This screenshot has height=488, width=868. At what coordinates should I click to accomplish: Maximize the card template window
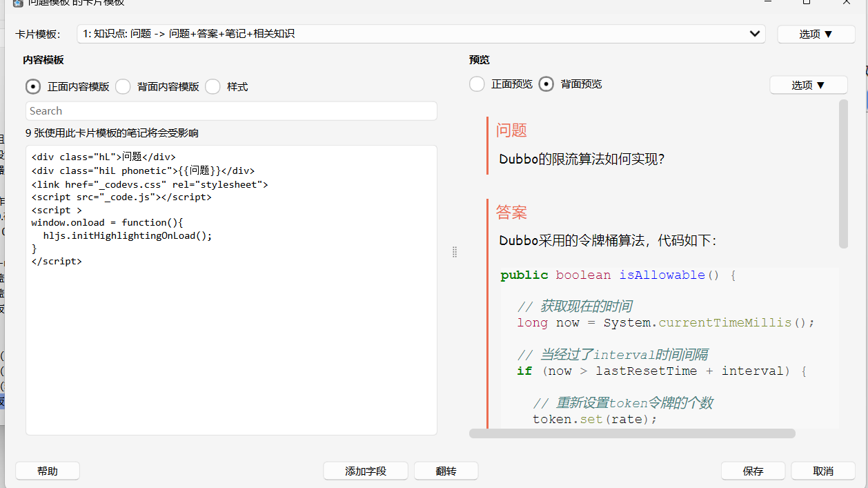[x=807, y=2]
